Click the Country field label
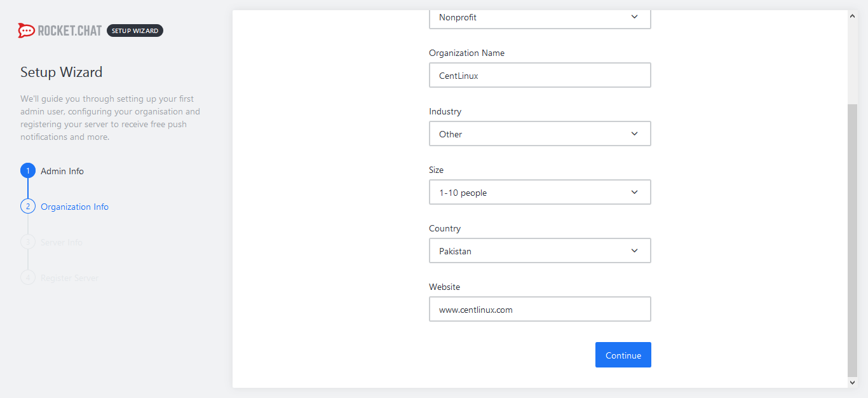The height and width of the screenshot is (398, 868). [x=445, y=228]
